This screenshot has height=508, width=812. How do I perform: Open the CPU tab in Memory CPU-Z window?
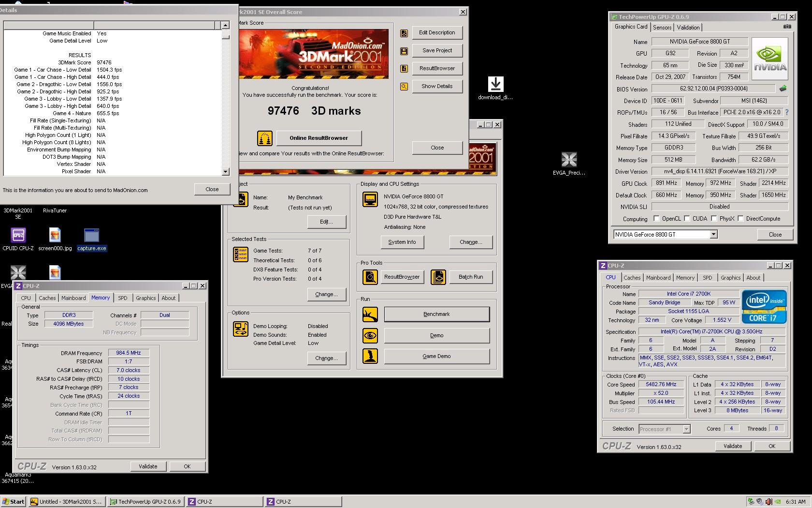26,298
